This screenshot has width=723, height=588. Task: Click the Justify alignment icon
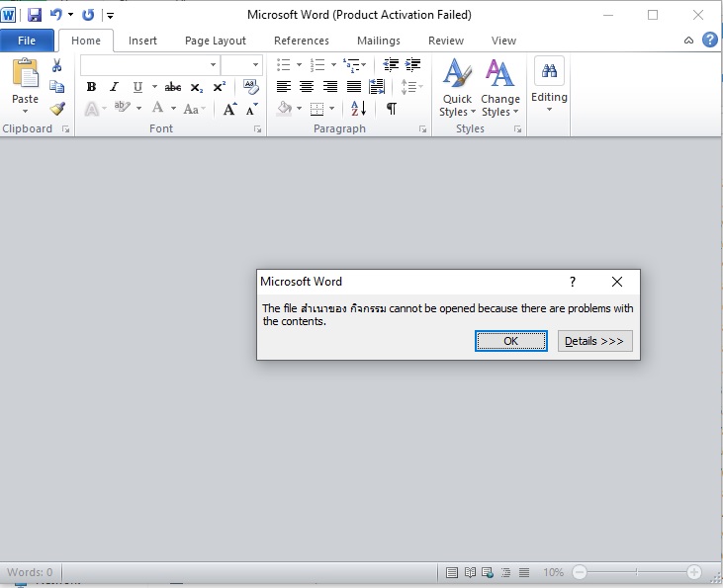tap(354, 87)
